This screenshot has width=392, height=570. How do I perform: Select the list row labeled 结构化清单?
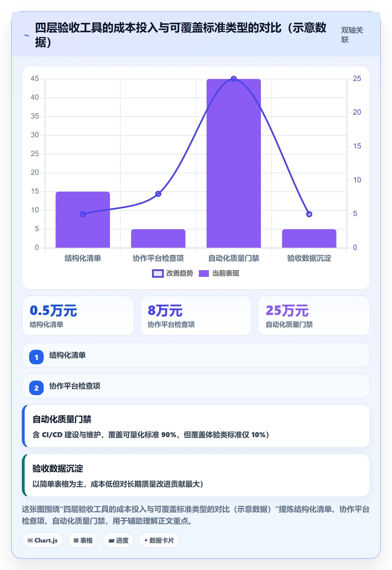[196, 355]
